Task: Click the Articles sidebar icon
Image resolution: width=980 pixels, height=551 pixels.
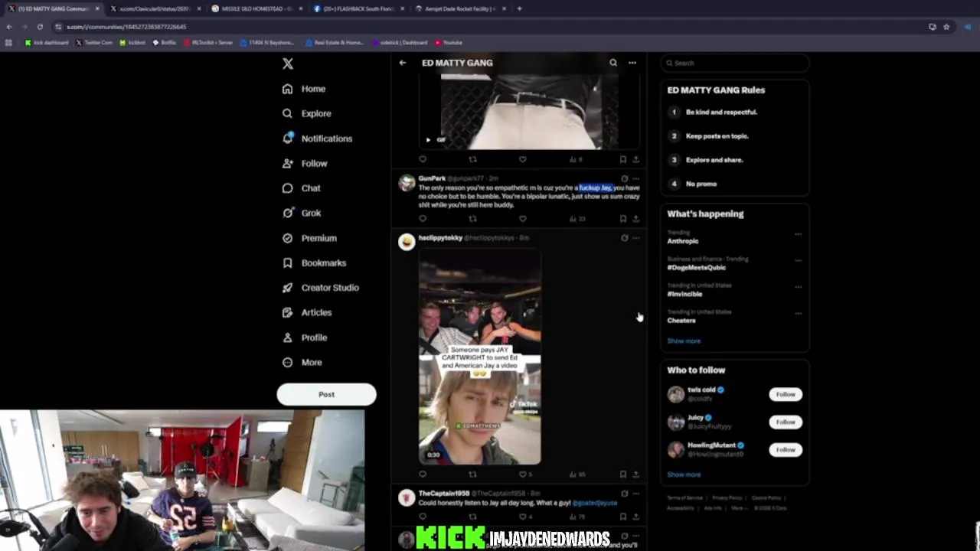Action: (x=287, y=312)
